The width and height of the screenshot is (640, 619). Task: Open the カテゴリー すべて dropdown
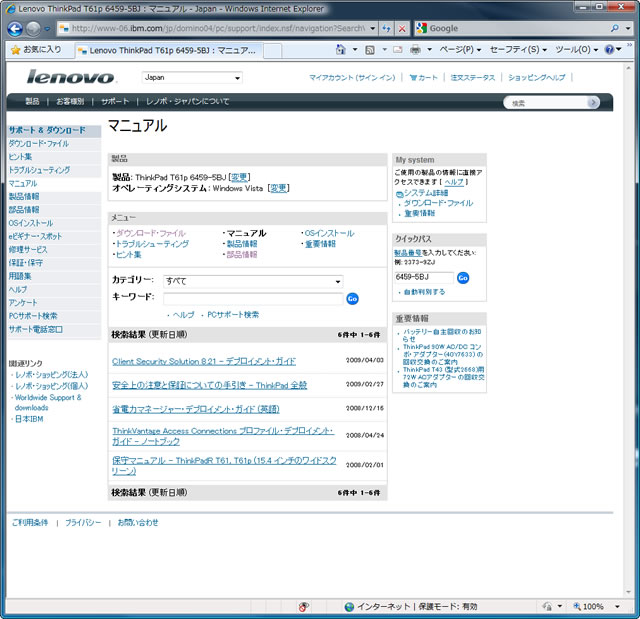point(253,281)
